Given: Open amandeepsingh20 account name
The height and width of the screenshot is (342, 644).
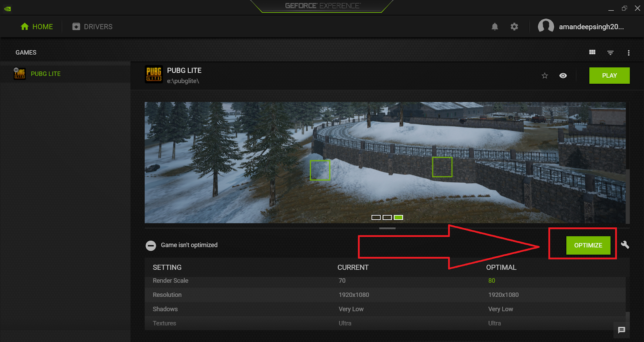Looking at the screenshot, I should pyautogui.click(x=591, y=27).
